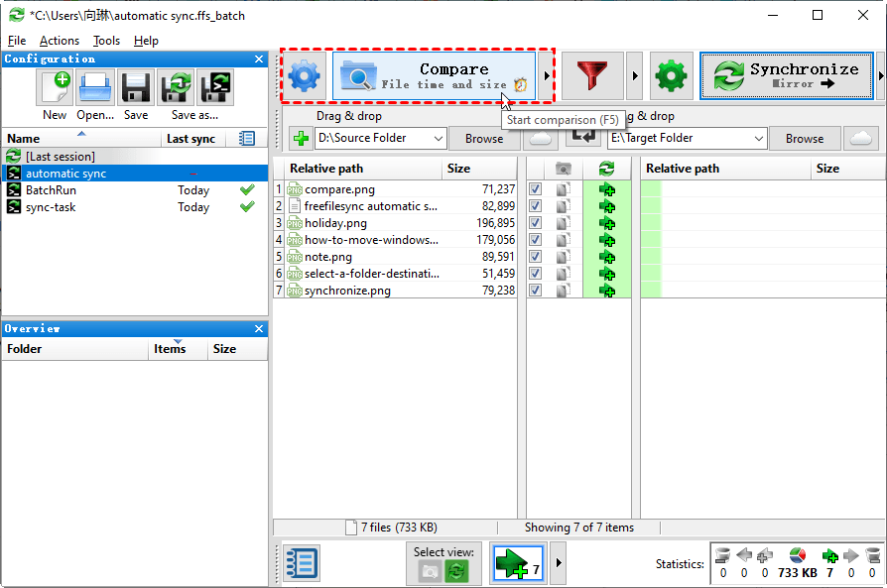
Task: Sort left grid by Relative path
Action: [364, 169]
